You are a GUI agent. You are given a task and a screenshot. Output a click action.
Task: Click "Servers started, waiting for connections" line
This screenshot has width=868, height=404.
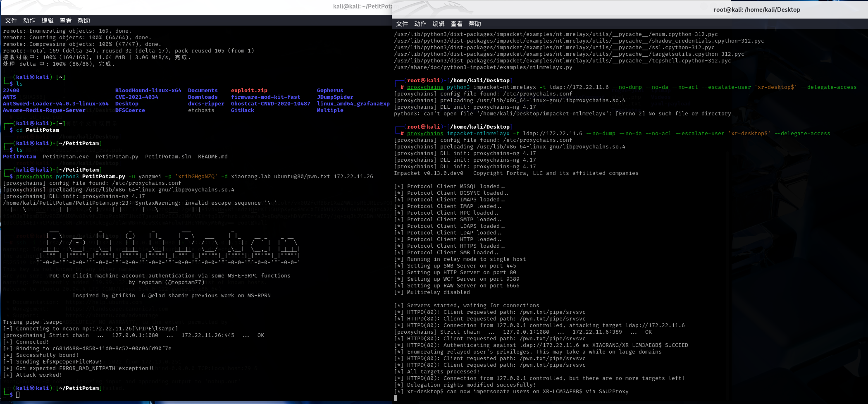tap(467, 306)
